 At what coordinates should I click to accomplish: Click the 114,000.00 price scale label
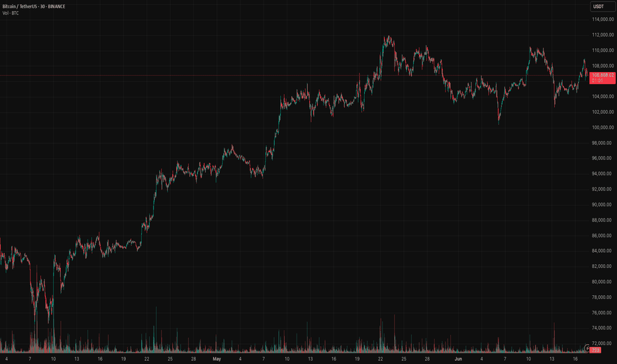pos(602,19)
